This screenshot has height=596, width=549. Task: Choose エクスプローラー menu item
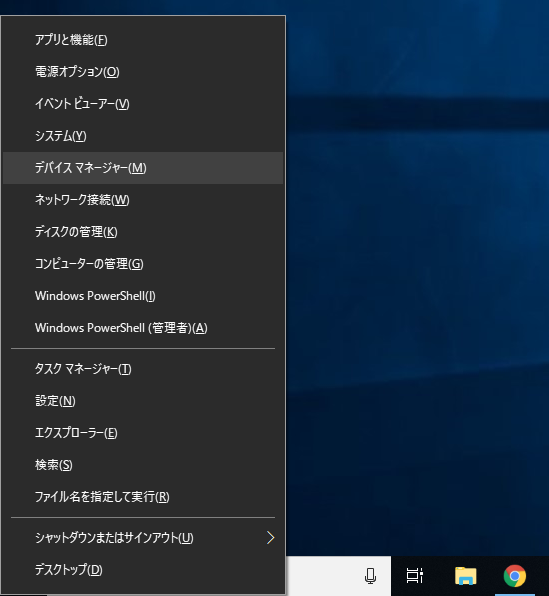(143, 433)
